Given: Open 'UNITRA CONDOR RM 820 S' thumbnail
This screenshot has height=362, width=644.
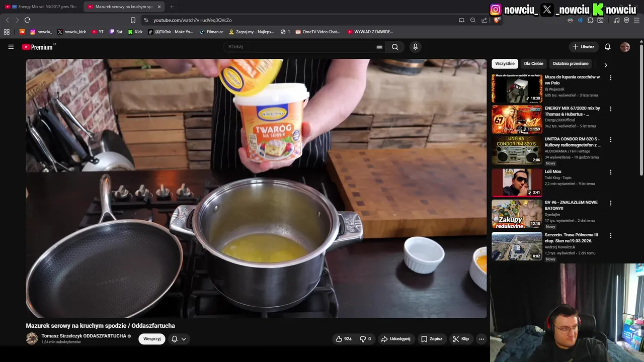Looking at the screenshot, I should tap(517, 150).
